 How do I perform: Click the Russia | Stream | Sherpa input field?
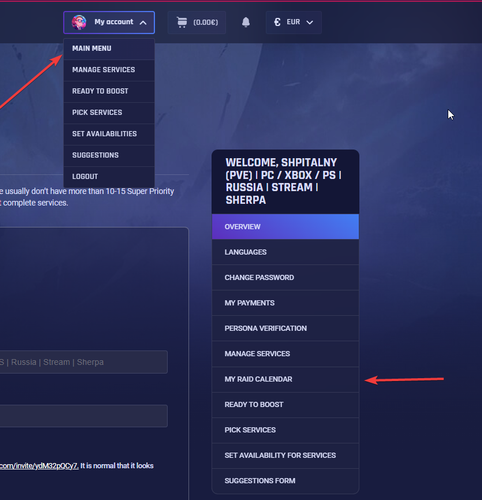point(84,362)
